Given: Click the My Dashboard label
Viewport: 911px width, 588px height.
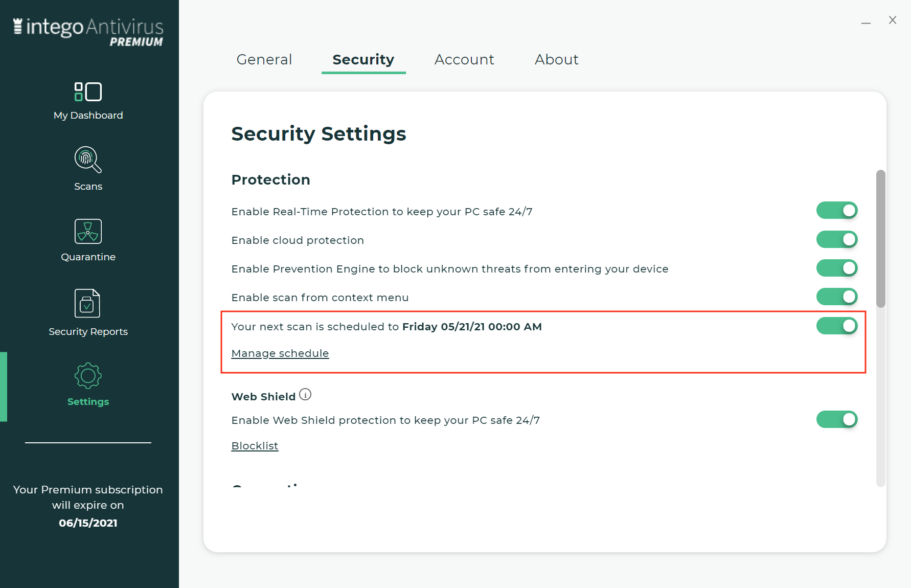Looking at the screenshot, I should pyautogui.click(x=88, y=116).
